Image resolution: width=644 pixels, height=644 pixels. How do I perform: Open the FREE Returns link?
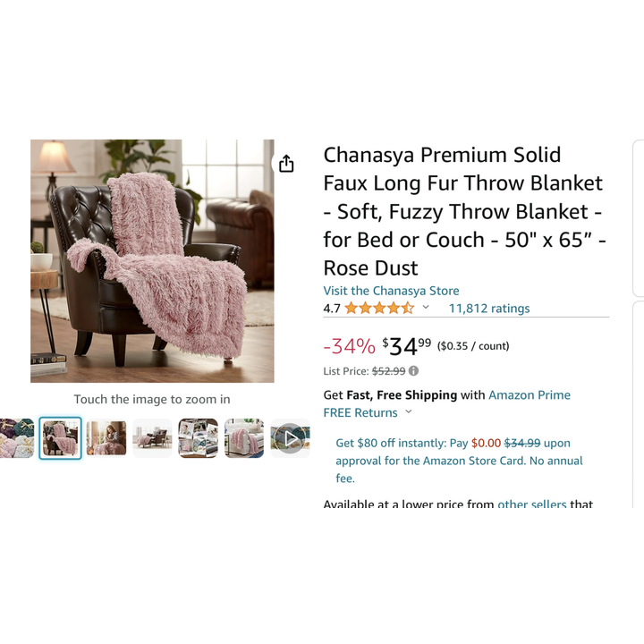pyautogui.click(x=360, y=412)
